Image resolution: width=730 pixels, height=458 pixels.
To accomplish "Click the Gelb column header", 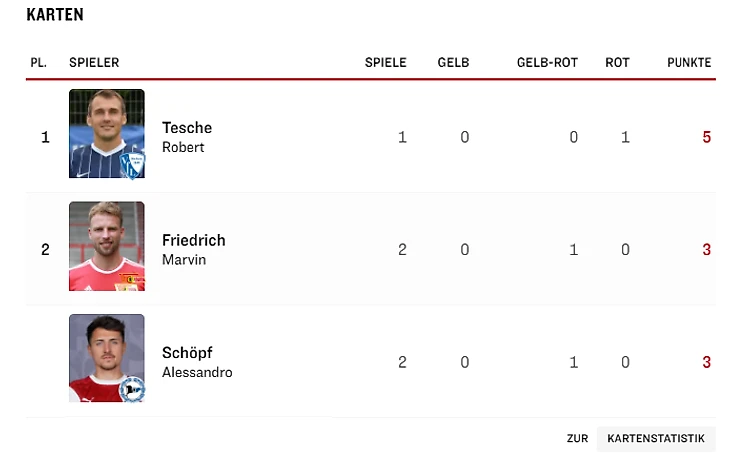I will (453, 62).
